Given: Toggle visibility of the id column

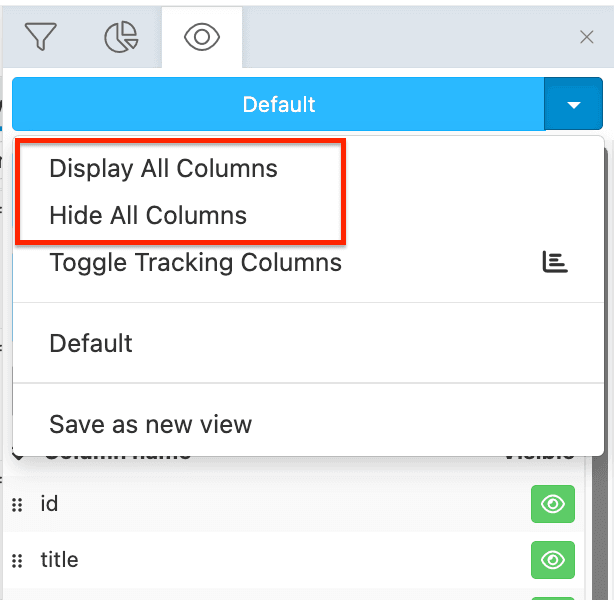Looking at the screenshot, I should pyautogui.click(x=552, y=505).
